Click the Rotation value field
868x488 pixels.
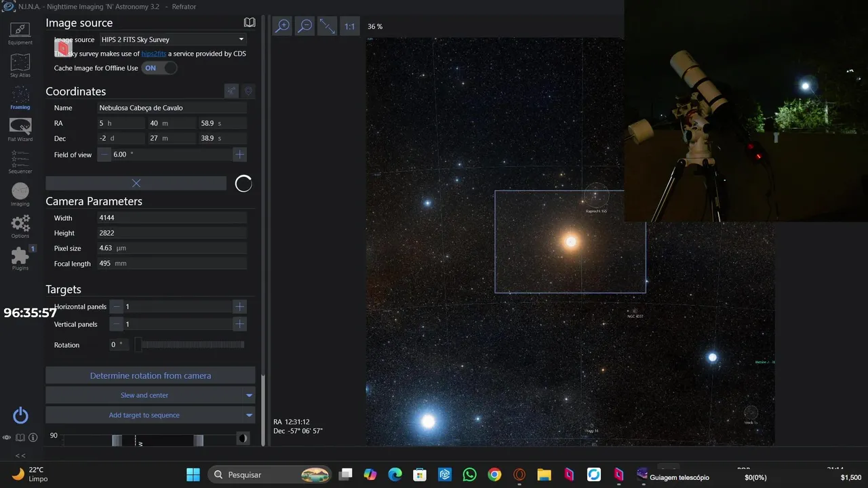click(x=119, y=345)
